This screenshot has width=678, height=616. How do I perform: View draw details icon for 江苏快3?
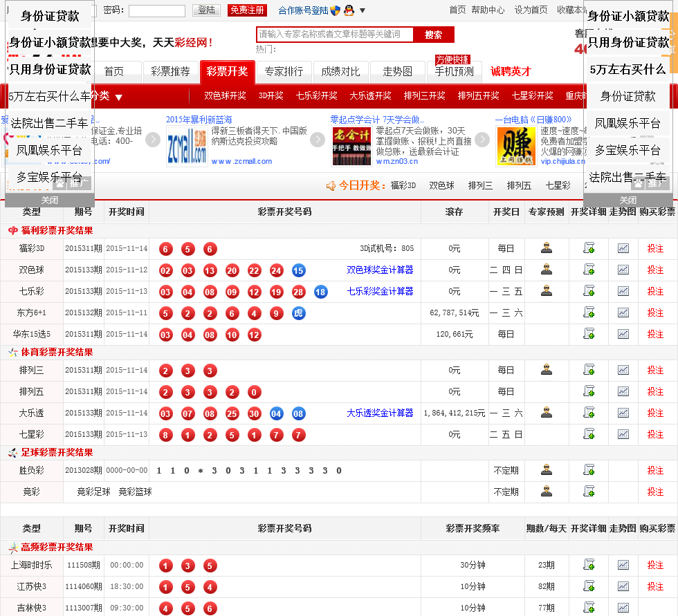pos(589,586)
